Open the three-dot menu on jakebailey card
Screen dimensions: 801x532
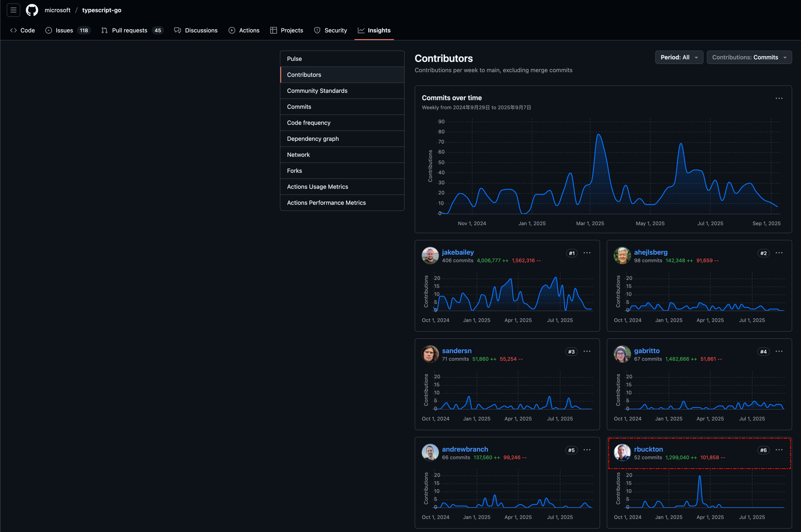(x=587, y=253)
